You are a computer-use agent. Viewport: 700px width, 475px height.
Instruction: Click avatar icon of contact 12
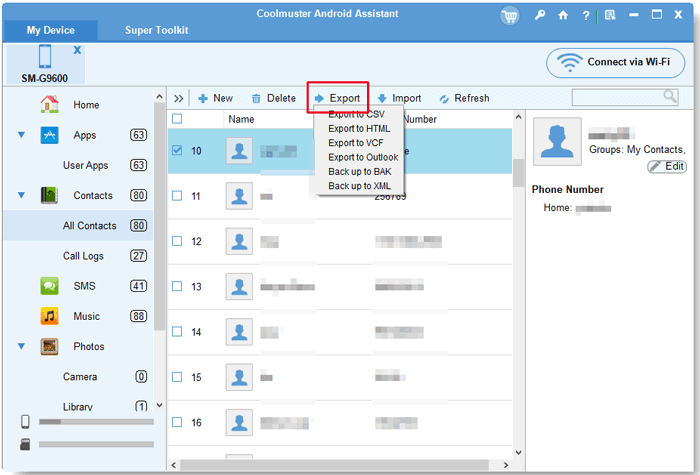point(239,241)
